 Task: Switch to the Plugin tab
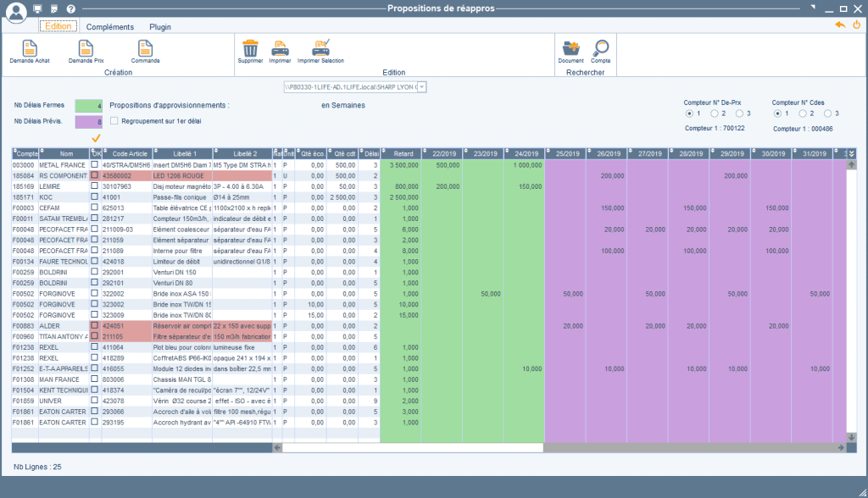(x=160, y=26)
